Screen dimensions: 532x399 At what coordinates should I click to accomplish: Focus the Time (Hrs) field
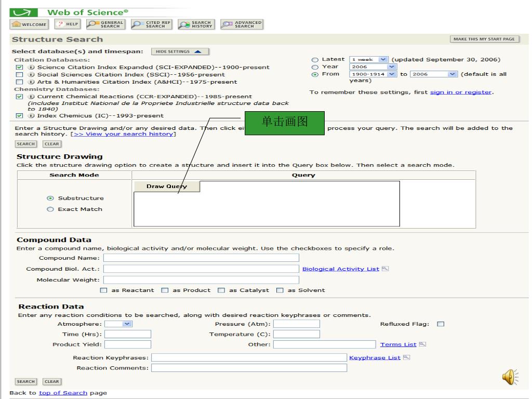[128, 334]
